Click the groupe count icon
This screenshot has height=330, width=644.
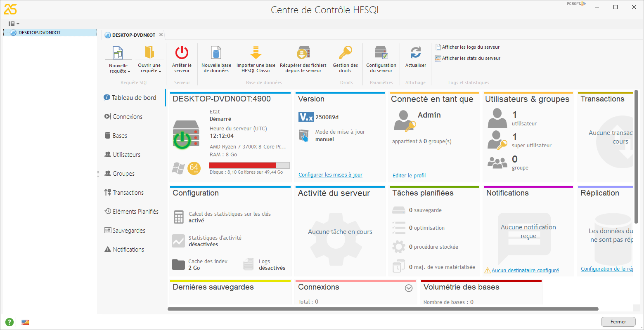click(497, 163)
